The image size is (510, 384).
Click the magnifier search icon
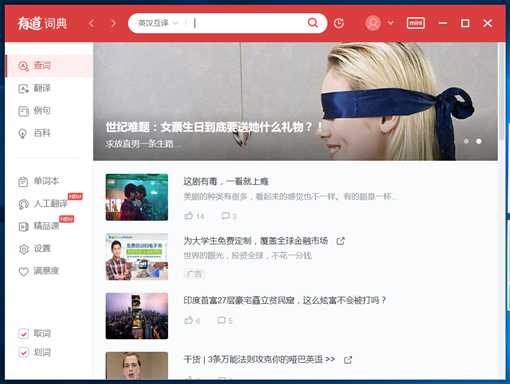coord(313,23)
